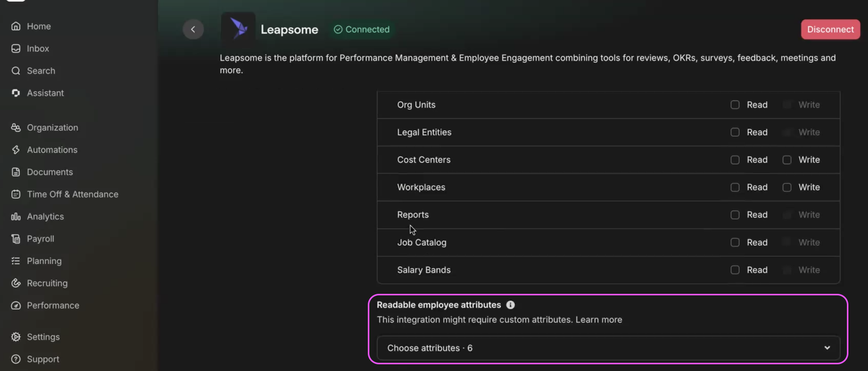Follow the Learn more link
The image size is (868, 371).
599,320
